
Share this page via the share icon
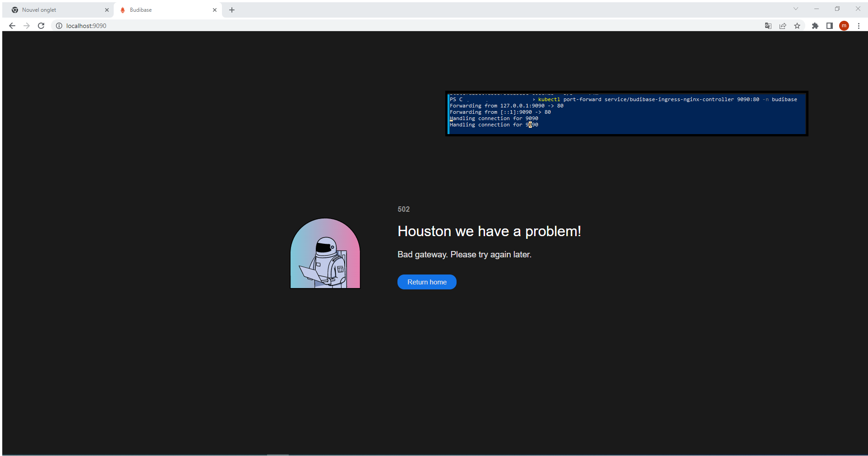(x=783, y=26)
